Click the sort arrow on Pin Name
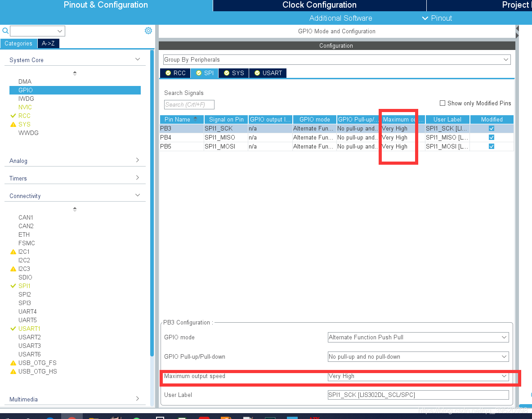This screenshot has height=419, width=532. 196,119
